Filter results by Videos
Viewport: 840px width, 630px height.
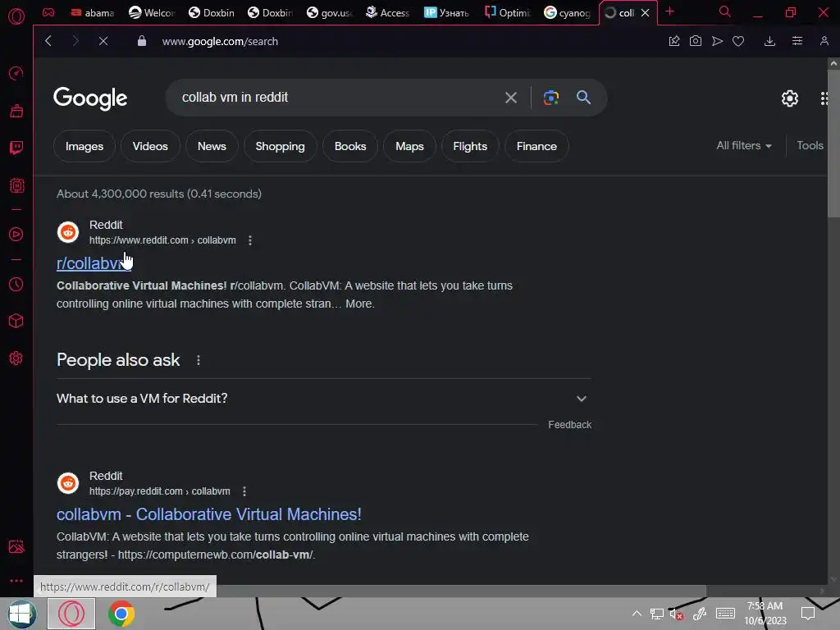[x=150, y=146]
